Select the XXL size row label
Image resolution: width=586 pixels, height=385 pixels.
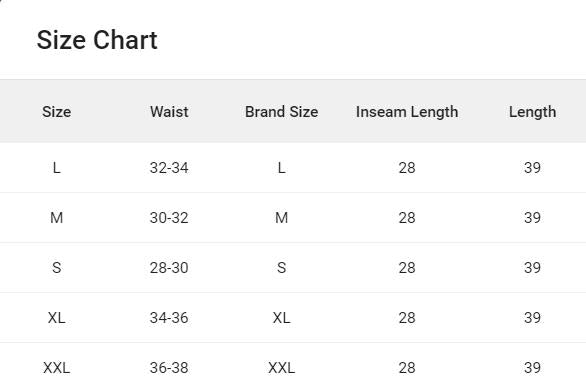click(56, 368)
